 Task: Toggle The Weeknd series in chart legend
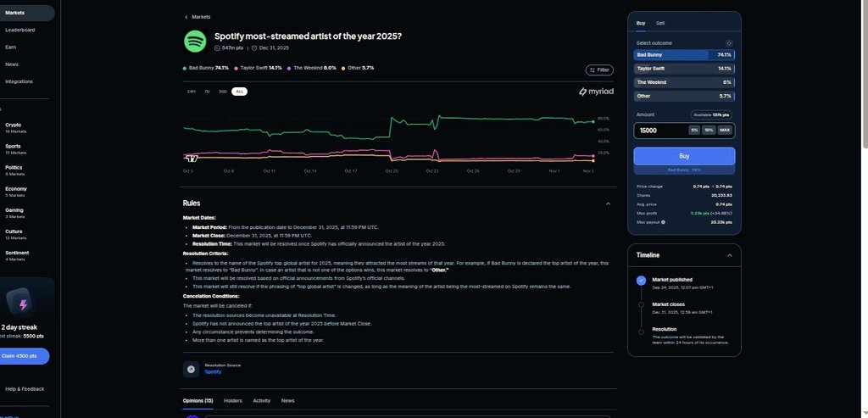click(312, 68)
